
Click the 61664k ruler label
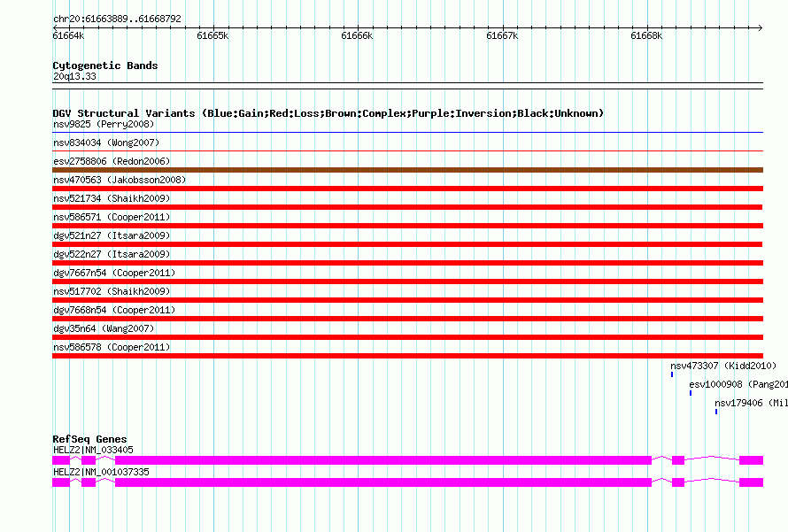(x=68, y=35)
